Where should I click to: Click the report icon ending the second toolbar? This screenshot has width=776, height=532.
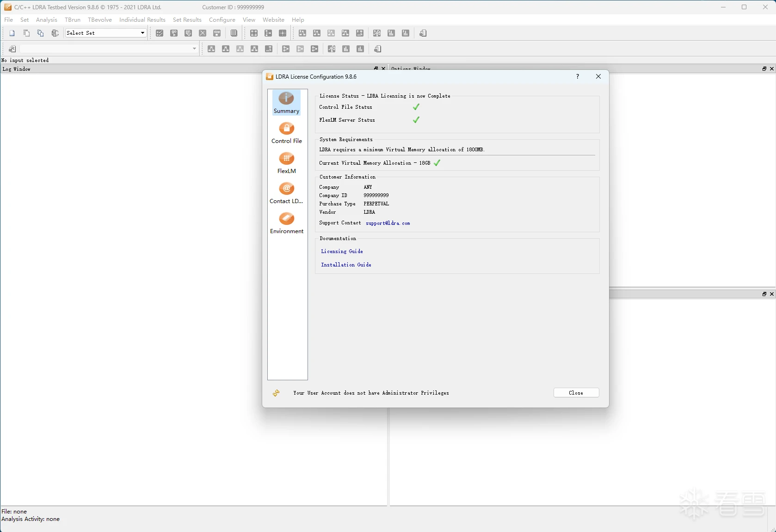pos(377,49)
